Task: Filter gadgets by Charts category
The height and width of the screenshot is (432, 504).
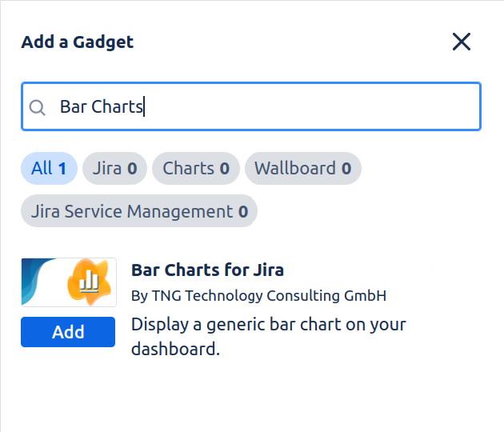Action: [x=196, y=169]
